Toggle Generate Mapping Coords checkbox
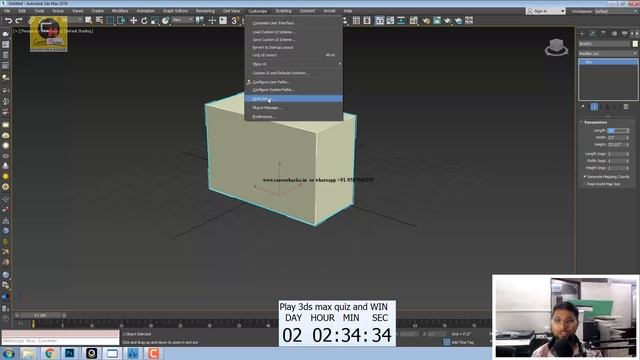This screenshot has width=640, height=360. click(x=585, y=177)
